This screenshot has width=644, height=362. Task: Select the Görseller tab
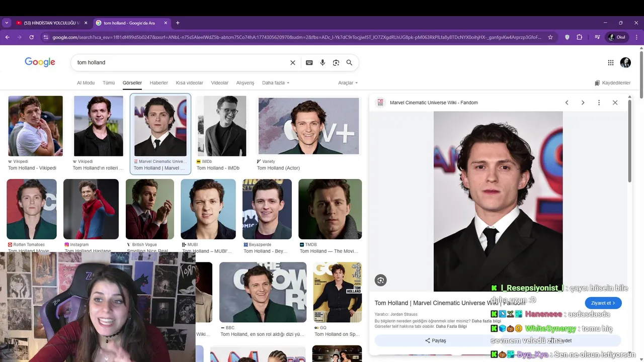click(x=132, y=83)
